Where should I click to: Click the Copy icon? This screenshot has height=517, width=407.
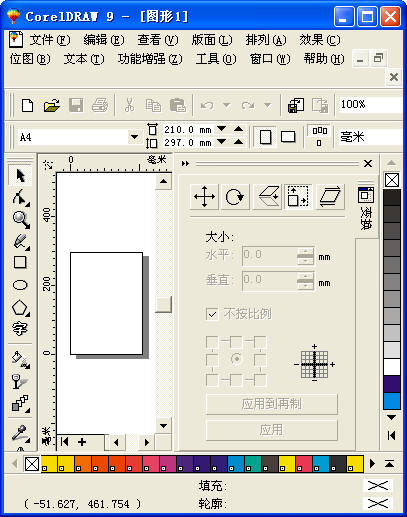point(153,105)
